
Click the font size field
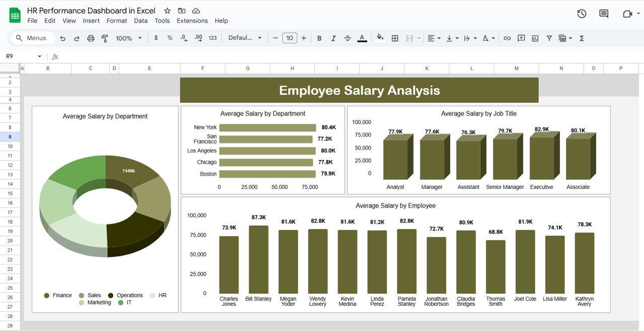point(289,38)
